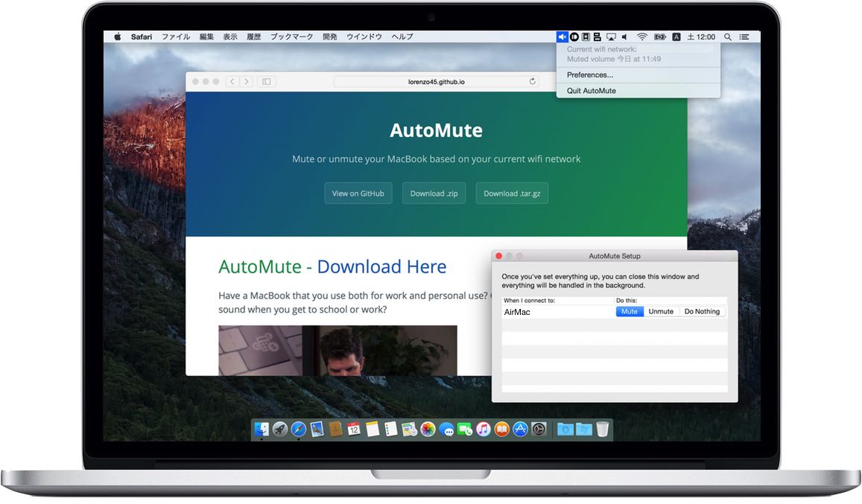Open the 開発 menu
The image size is (862, 504).
[x=330, y=36]
